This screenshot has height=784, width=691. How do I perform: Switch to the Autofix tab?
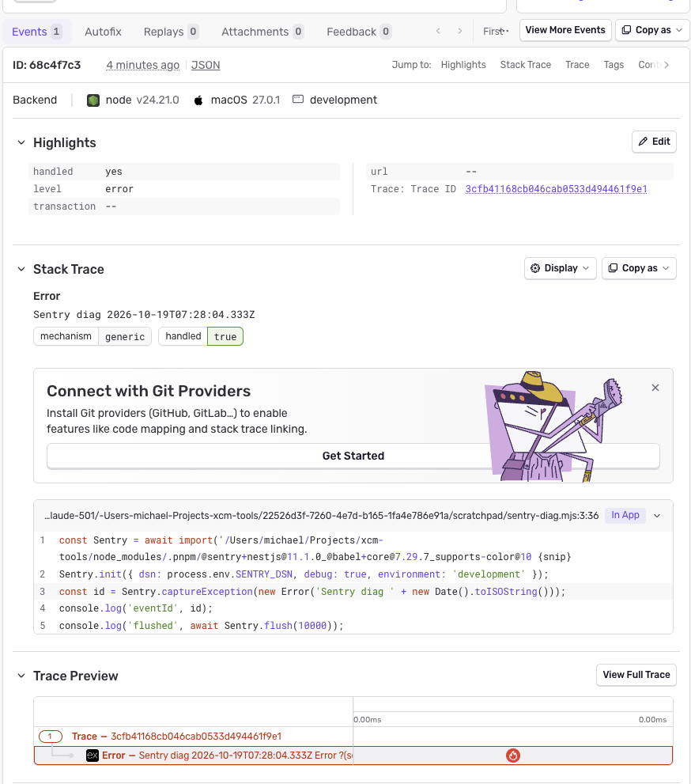(x=103, y=32)
